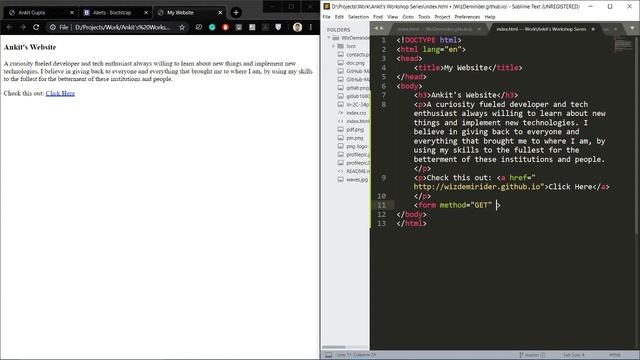Click line number 9 in the gutter
Image resolution: width=640 pixels, height=360 pixels.
pyautogui.click(x=383, y=178)
